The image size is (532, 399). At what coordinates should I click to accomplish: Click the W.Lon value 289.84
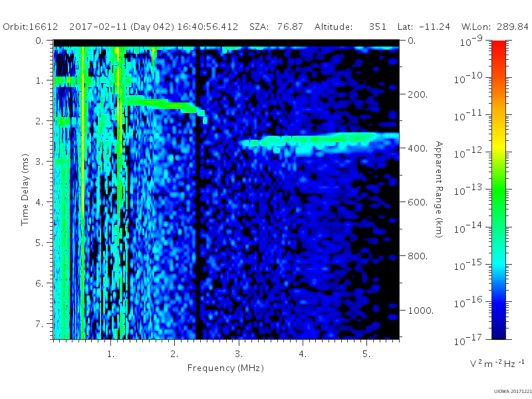pos(513,27)
